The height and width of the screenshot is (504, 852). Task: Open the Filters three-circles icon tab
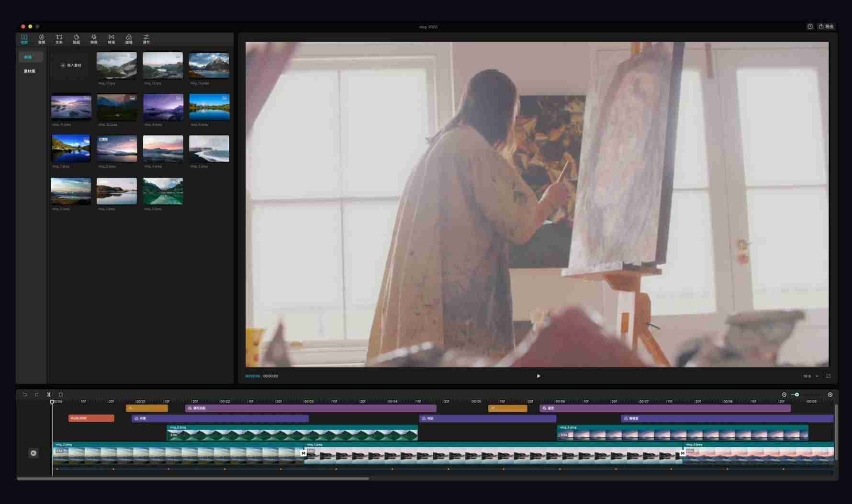click(129, 39)
